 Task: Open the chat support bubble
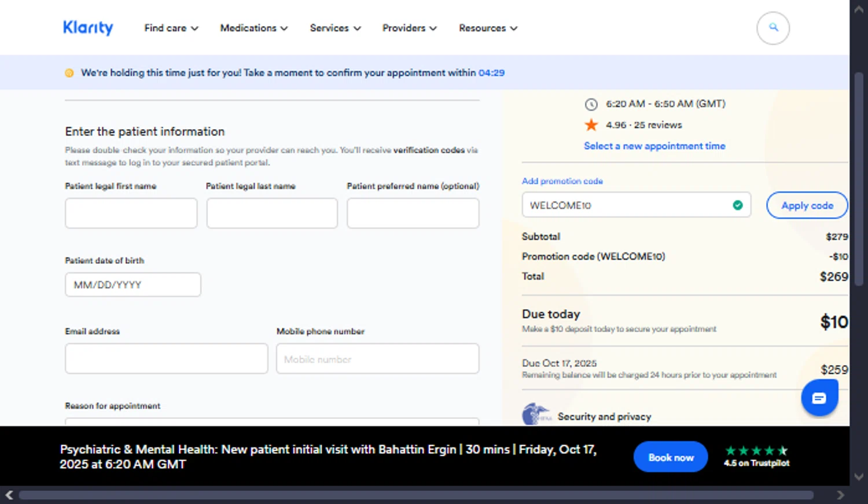pyautogui.click(x=819, y=398)
